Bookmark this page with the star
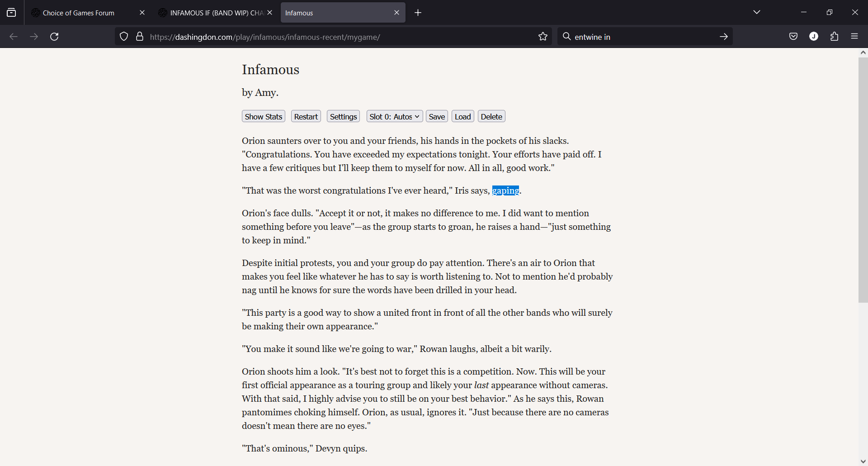The width and height of the screenshot is (868, 466). point(543,37)
